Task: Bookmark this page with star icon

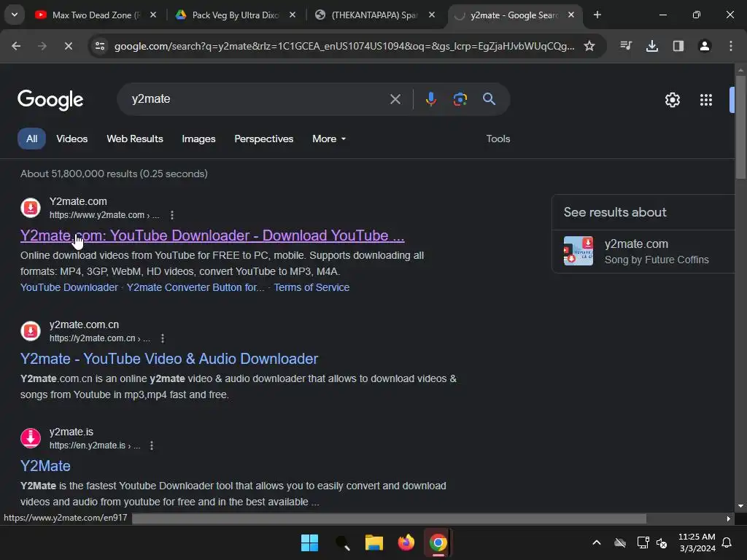Action: point(589,46)
